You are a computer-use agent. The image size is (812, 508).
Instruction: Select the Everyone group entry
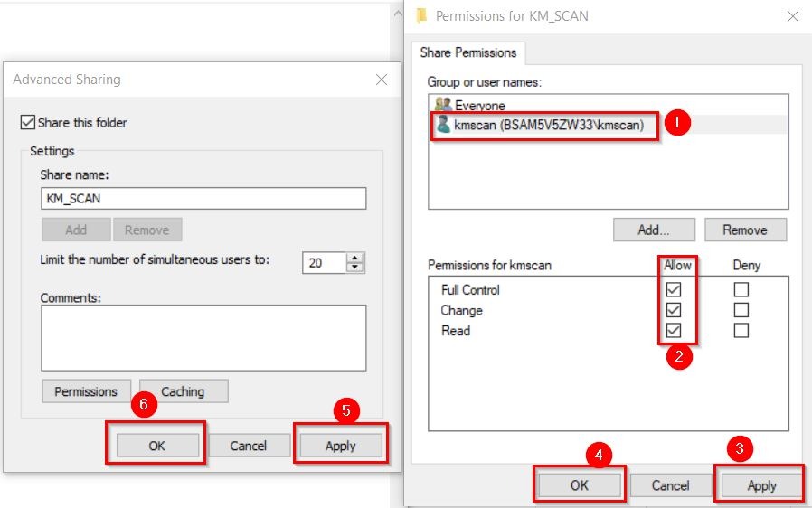479,106
